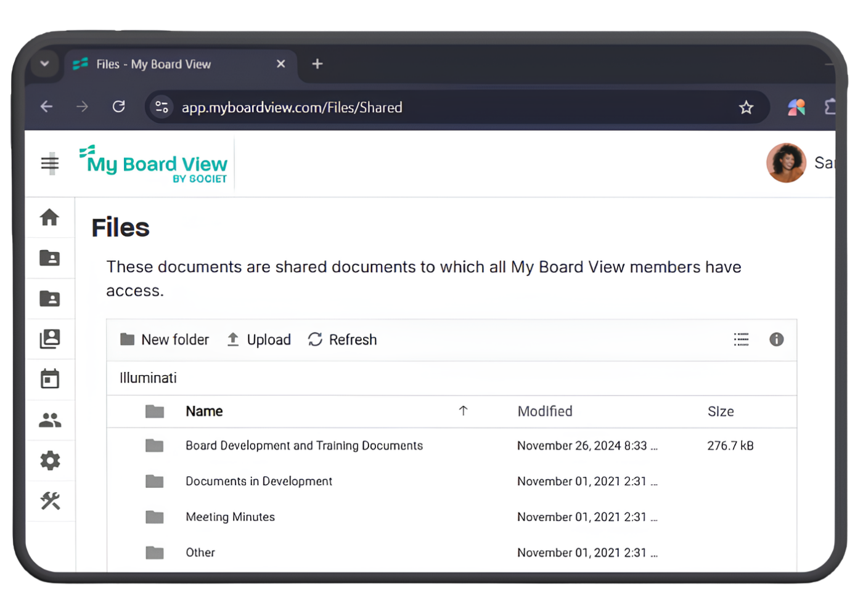The height and width of the screenshot is (616, 863).
Task: Switch the file list view mode icon
Action: (742, 339)
